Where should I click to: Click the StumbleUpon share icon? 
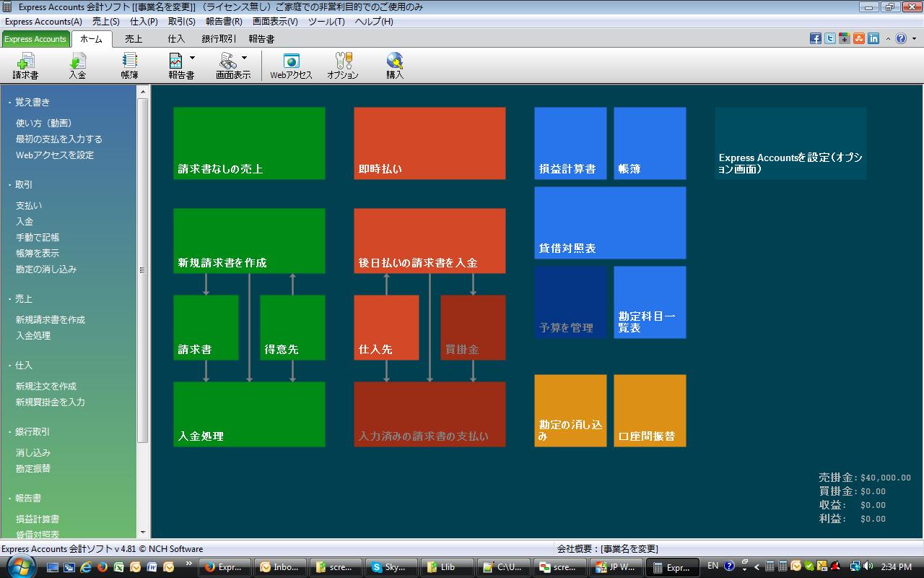(x=859, y=38)
